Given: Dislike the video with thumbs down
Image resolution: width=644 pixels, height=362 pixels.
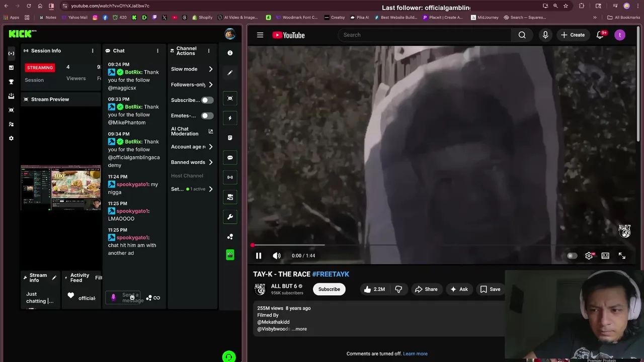Looking at the screenshot, I should coord(398,289).
